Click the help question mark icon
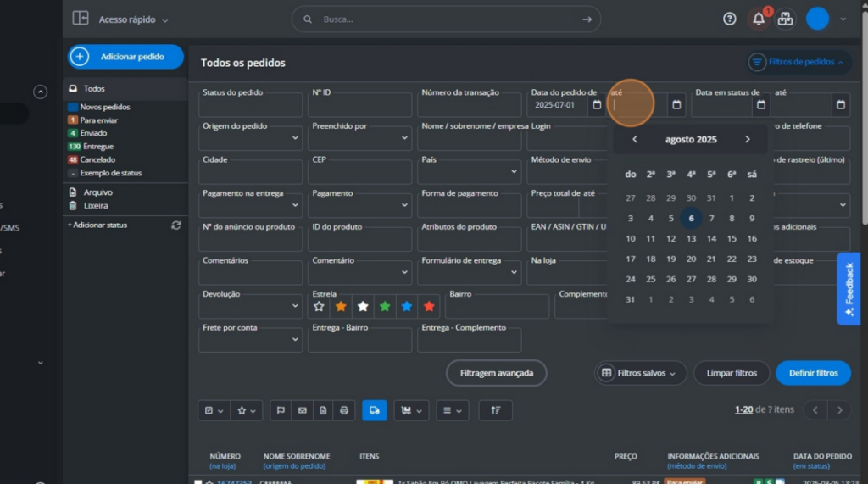Screen dimensions: 868x484 point(730,19)
